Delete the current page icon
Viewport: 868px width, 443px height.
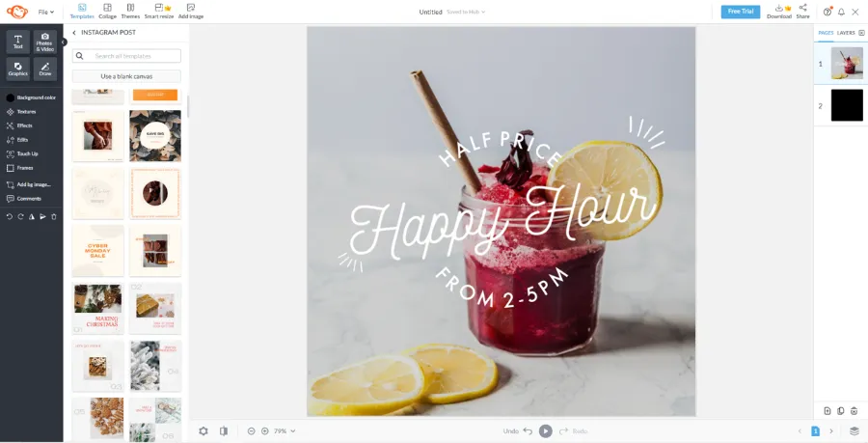click(854, 411)
